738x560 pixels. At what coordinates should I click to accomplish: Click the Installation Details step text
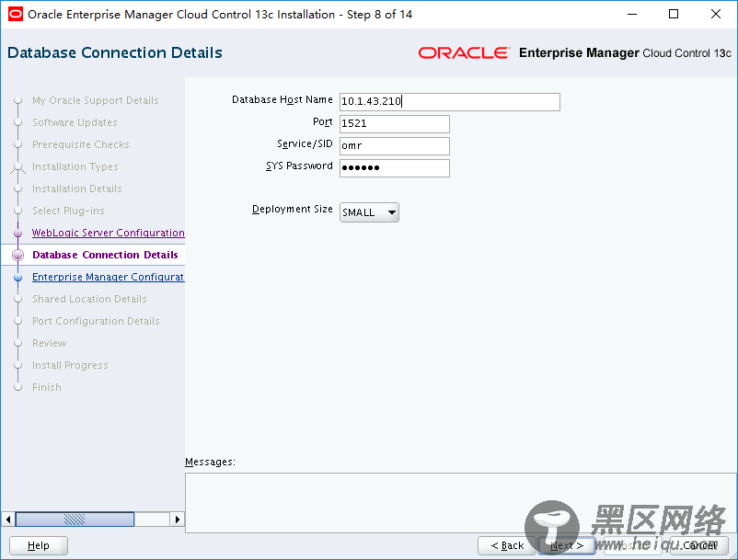coord(77,189)
